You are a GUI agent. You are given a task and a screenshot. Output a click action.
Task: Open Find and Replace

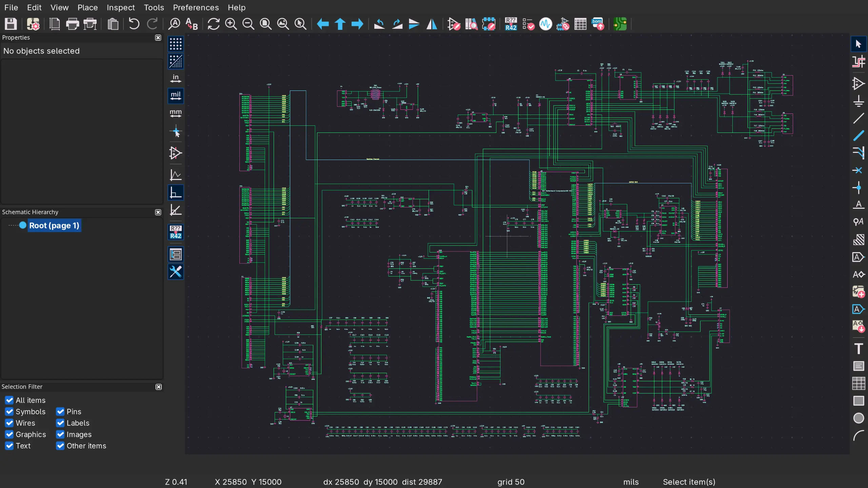pyautogui.click(x=192, y=24)
